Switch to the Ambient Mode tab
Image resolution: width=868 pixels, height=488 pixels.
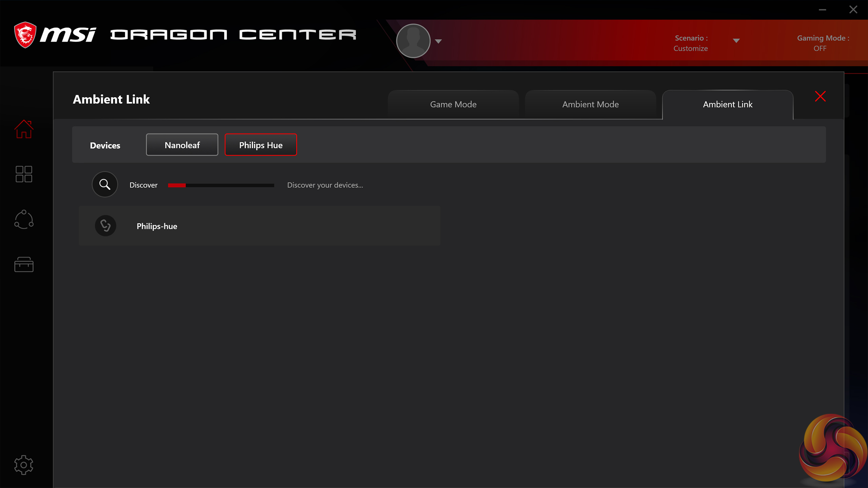tap(590, 104)
